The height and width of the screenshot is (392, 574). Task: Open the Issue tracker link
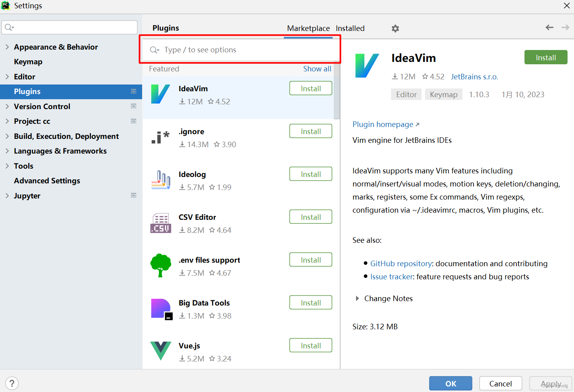click(391, 277)
